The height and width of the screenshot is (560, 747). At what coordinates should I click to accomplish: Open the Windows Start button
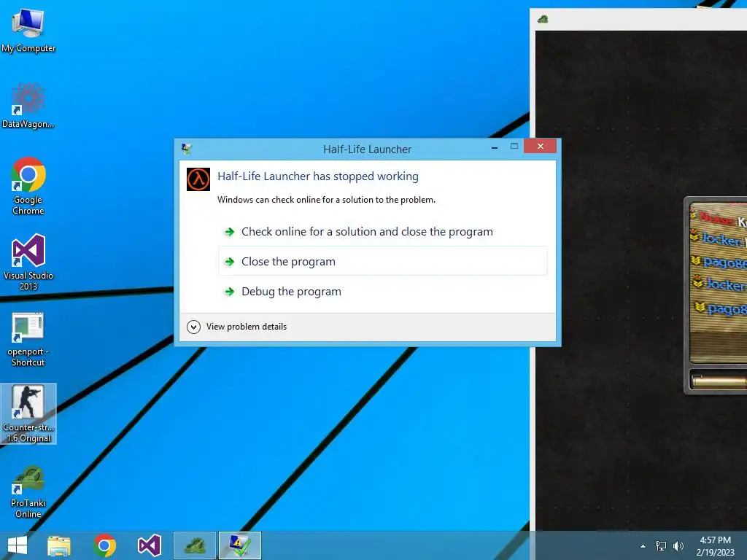(x=18, y=545)
